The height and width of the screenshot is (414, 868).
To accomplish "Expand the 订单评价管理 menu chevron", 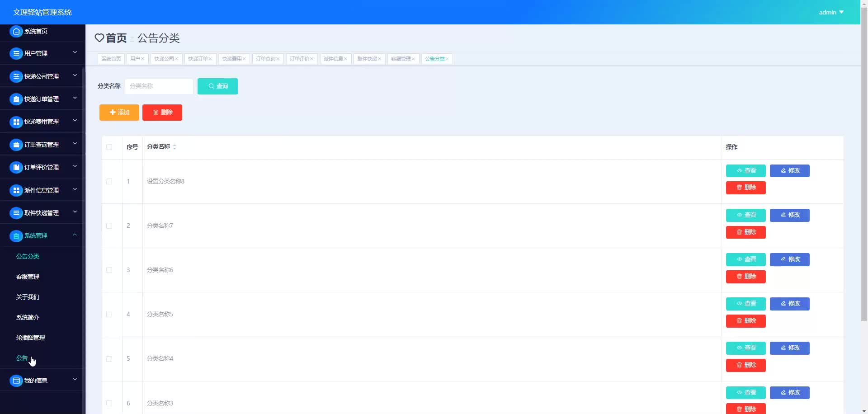I will 75,166.
